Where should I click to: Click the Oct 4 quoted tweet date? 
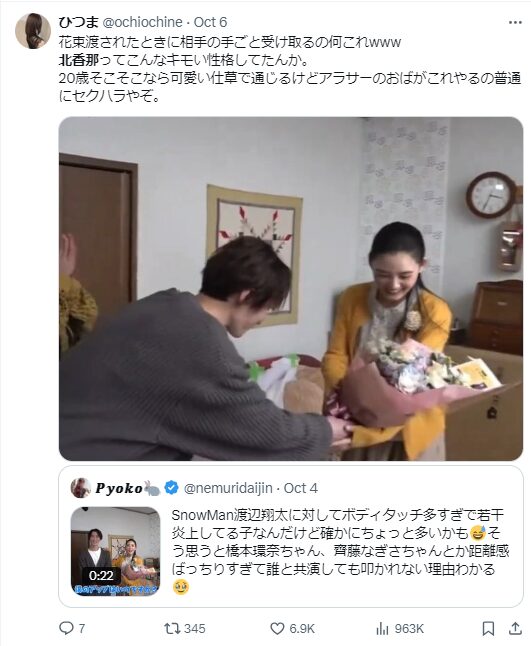tap(301, 488)
